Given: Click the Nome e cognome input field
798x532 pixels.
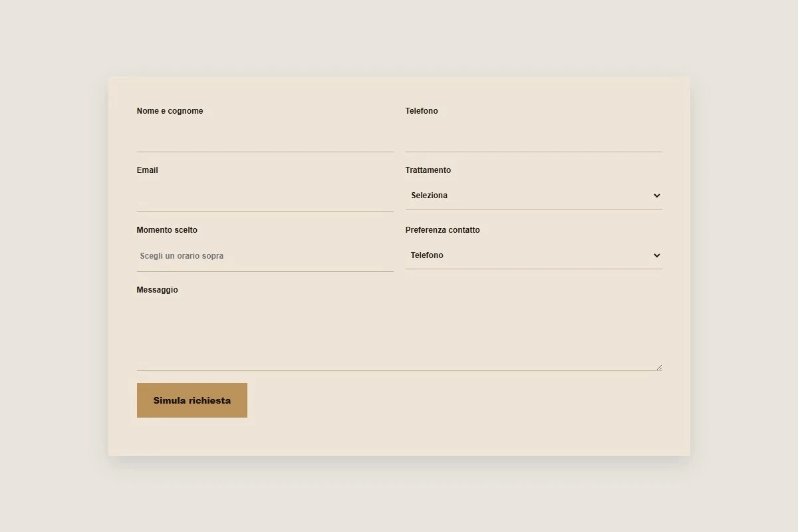Looking at the screenshot, I should (x=265, y=137).
